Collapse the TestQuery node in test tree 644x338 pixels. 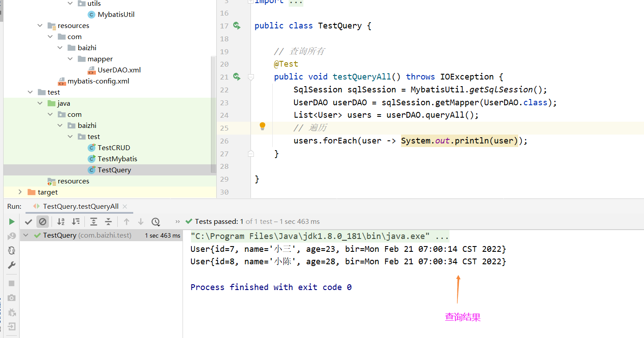pyautogui.click(x=26, y=235)
